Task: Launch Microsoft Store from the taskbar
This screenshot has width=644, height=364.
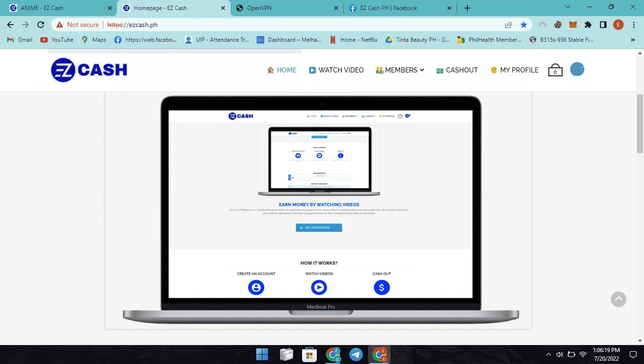Action: coord(309,354)
